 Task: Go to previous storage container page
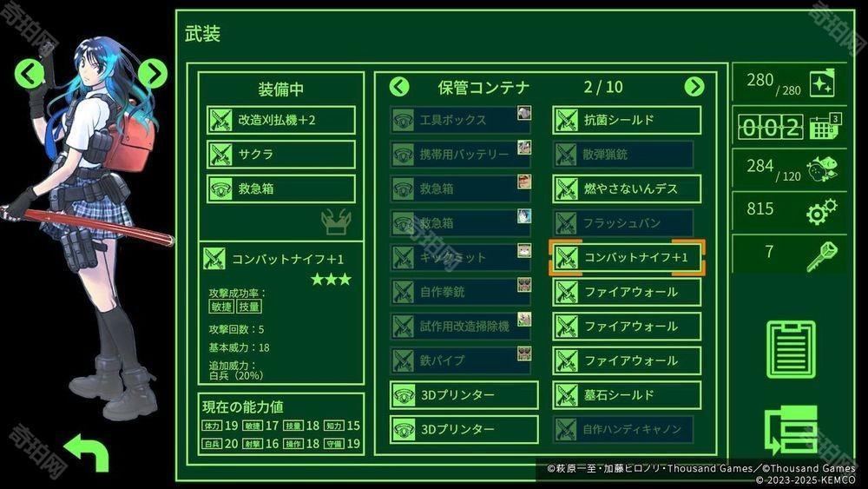399,87
